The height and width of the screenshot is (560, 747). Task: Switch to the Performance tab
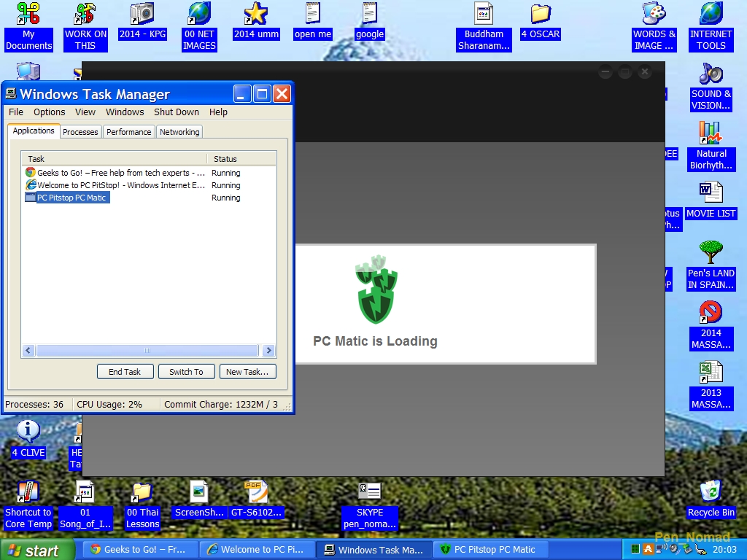click(128, 132)
